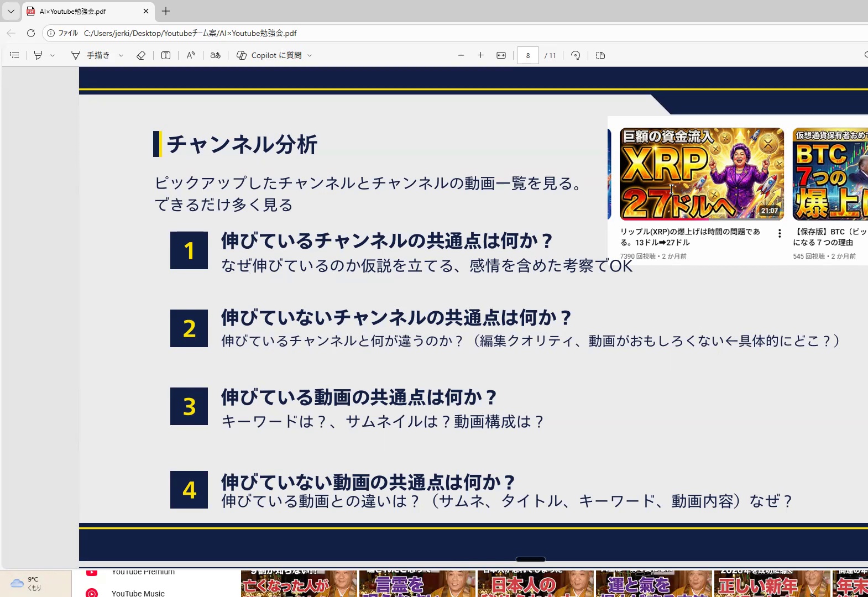868x597 pixels.
Task: Click the 伸びている動画の共通点は何か？ heading
Action: pyautogui.click(x=359, y=397)
